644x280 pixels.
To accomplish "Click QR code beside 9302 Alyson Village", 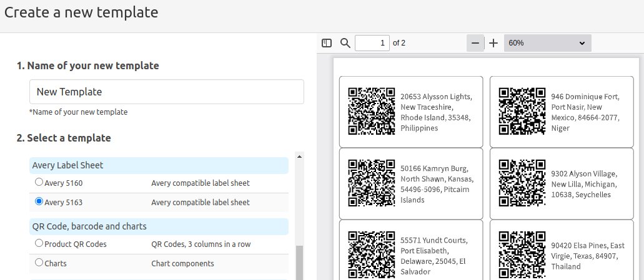I will pyautogui.click(x=522, y=183).
